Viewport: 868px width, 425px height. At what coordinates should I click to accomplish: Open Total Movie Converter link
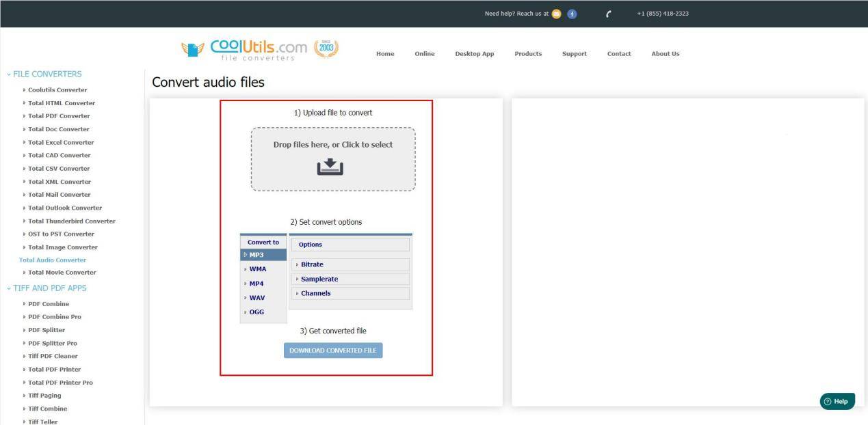(62, 273)
